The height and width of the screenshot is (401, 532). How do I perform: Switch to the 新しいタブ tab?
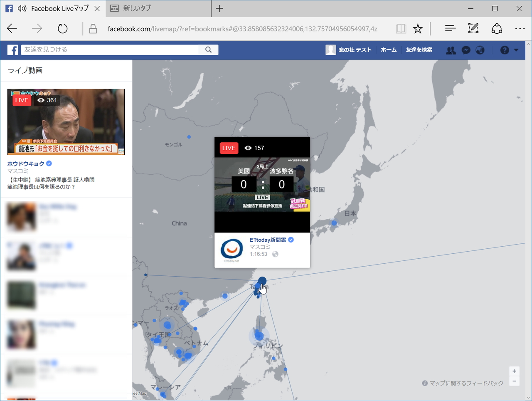tap(137, 8)
